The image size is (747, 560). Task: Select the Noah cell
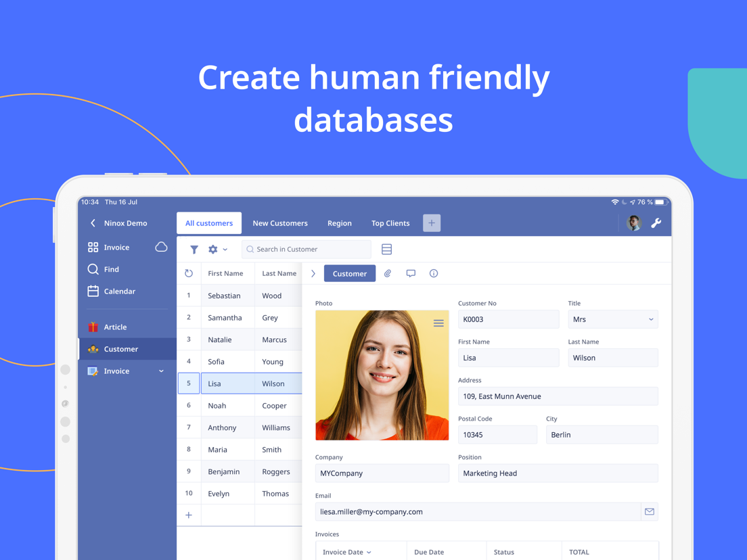pos(228,406)
